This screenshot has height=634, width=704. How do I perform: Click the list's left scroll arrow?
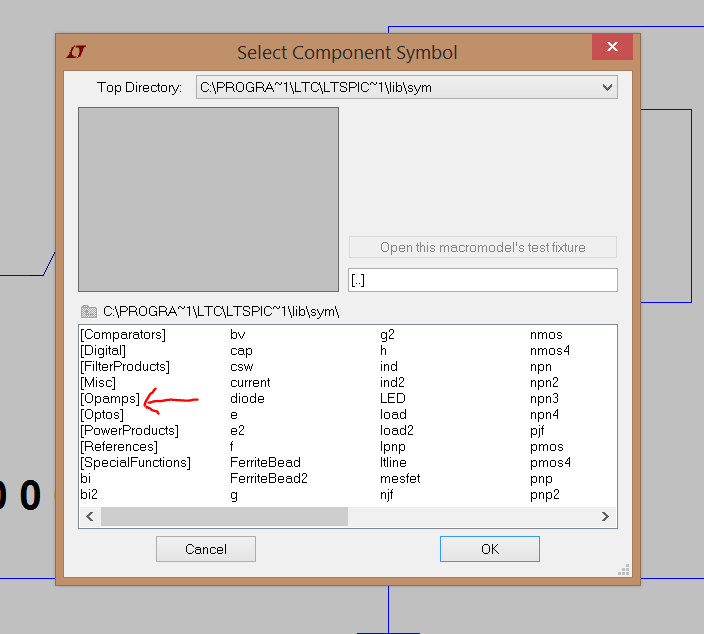pos(90,516)
